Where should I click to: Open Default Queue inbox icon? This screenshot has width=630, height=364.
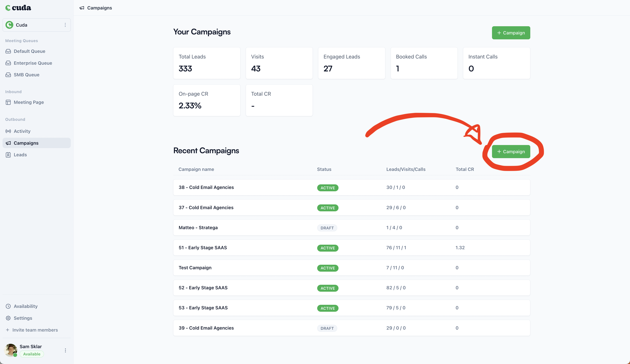(x=8, y=51)
